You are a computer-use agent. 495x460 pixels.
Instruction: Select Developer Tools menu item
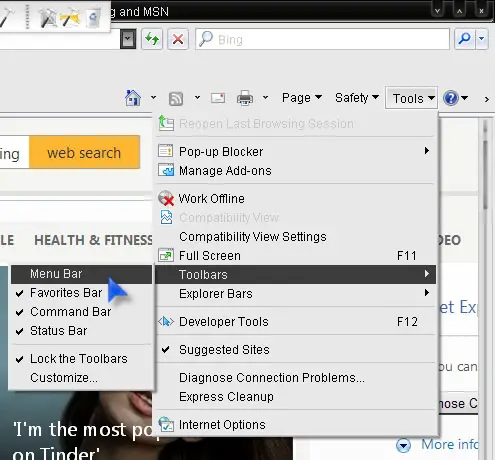[295, 322]
